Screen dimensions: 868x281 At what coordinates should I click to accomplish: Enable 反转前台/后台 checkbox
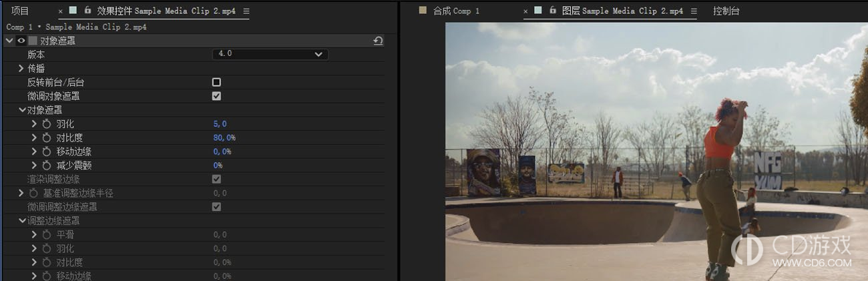click(216, 82)
